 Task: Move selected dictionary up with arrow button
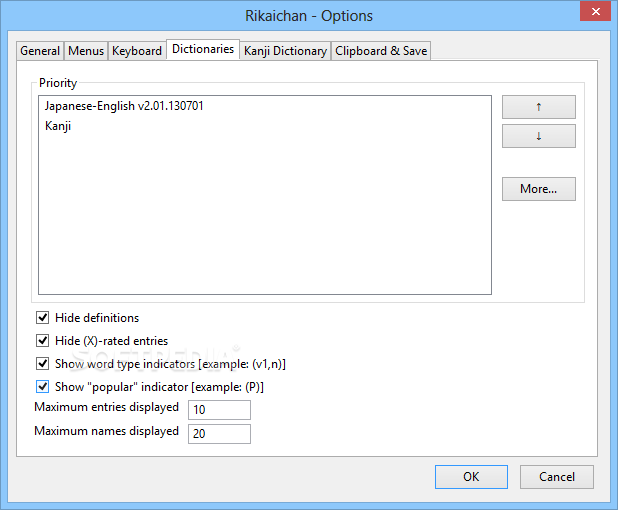[x=538, y=107]
